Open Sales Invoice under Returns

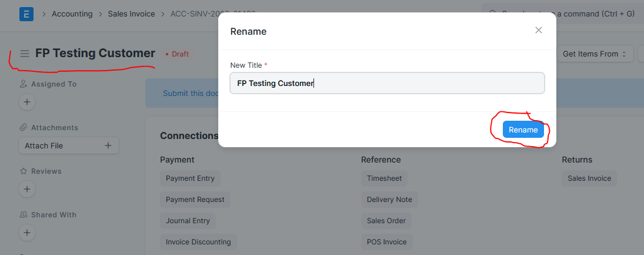click(x=589, y=178)
